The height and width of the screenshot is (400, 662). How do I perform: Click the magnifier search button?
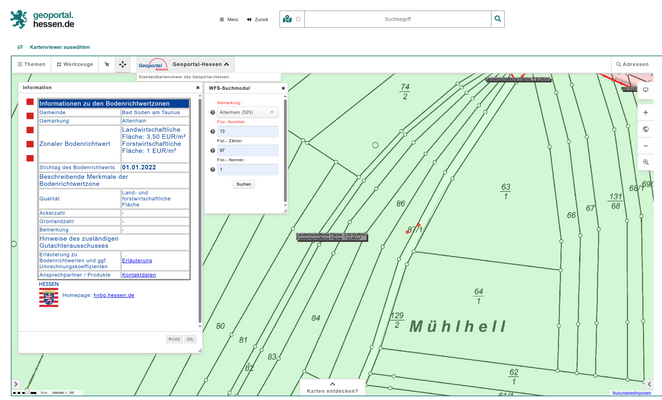click(x=498, y=19)
